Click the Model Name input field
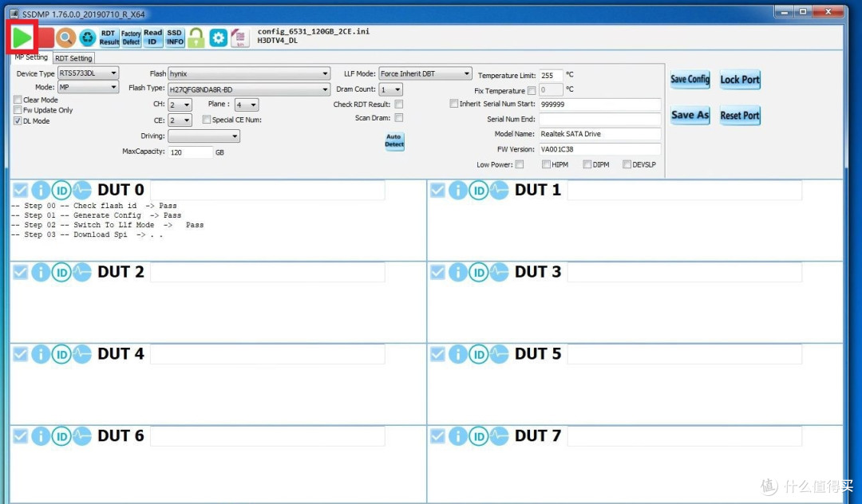 (599, 134)
